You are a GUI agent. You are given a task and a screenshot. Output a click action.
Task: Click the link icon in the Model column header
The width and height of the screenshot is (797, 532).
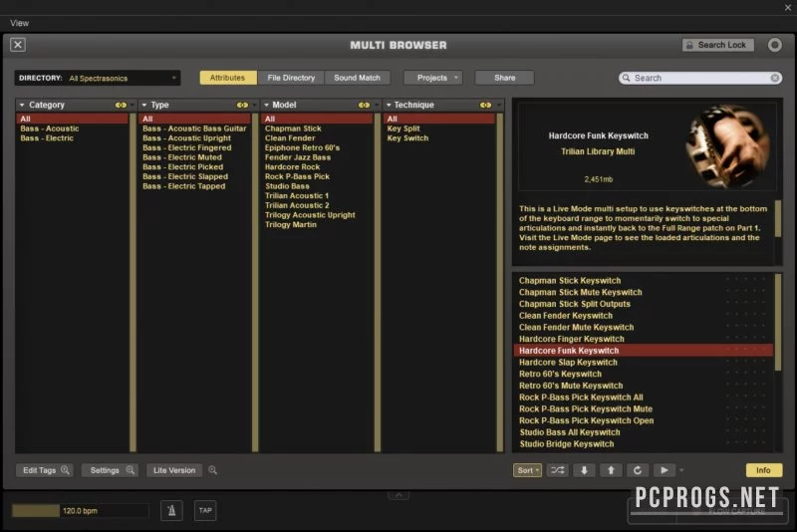click(364, 105)
